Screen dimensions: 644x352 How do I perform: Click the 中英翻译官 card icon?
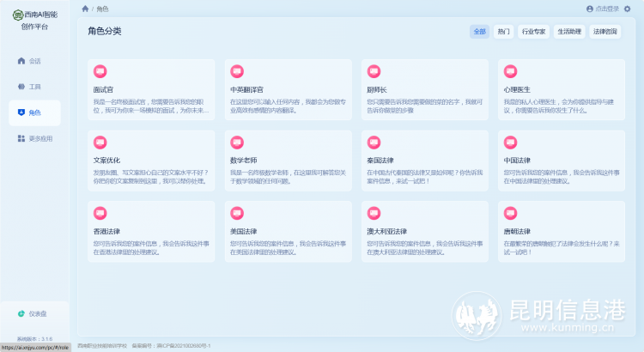tap(236, 70)
